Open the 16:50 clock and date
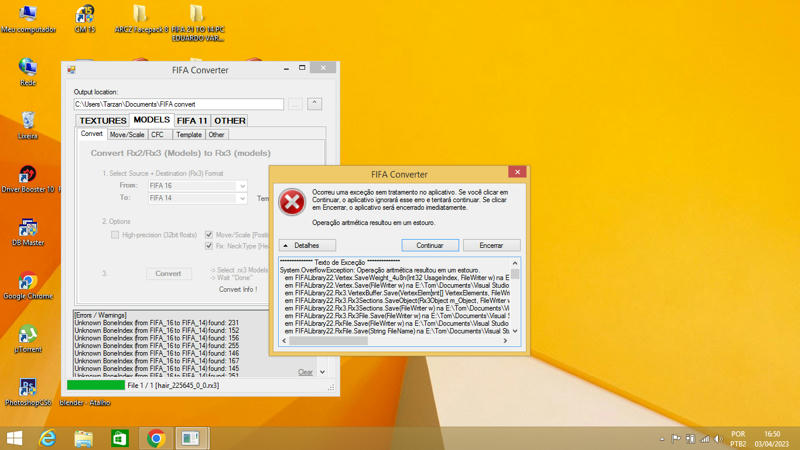800x450 pixels. [x=772, y=439]
